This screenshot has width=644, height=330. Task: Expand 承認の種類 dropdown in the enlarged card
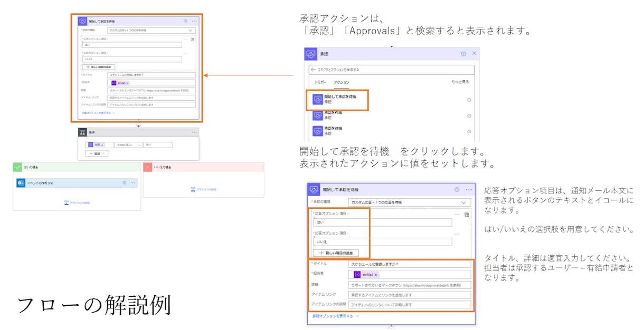coord(409,202)
